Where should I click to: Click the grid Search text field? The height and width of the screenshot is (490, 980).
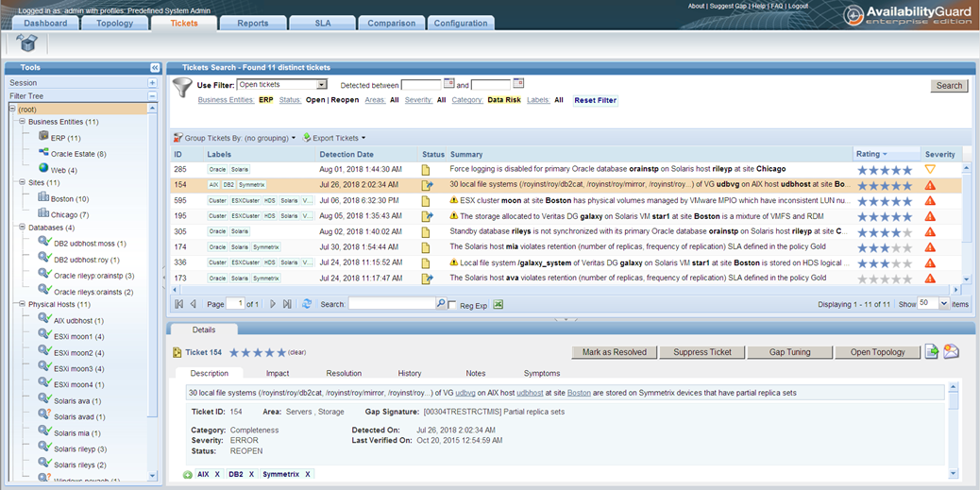(392, 304)
